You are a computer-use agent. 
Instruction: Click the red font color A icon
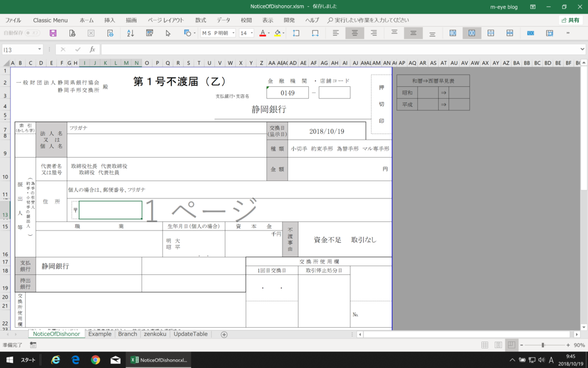pyautogui.click(x=263, y=33)
